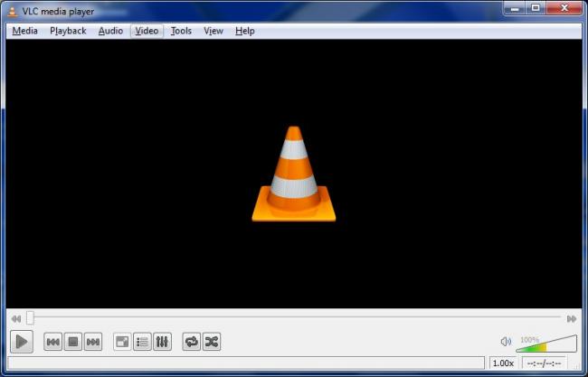
Task: Click the elapsed time display --:--/--:--
Action: coord(544,363)
